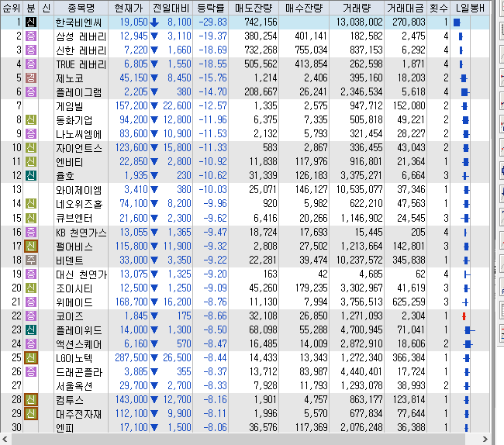Click the 증 badge in the 위메이드 row
The height and width of the screenshot is (445, 504).
click(x=31, y=302)
